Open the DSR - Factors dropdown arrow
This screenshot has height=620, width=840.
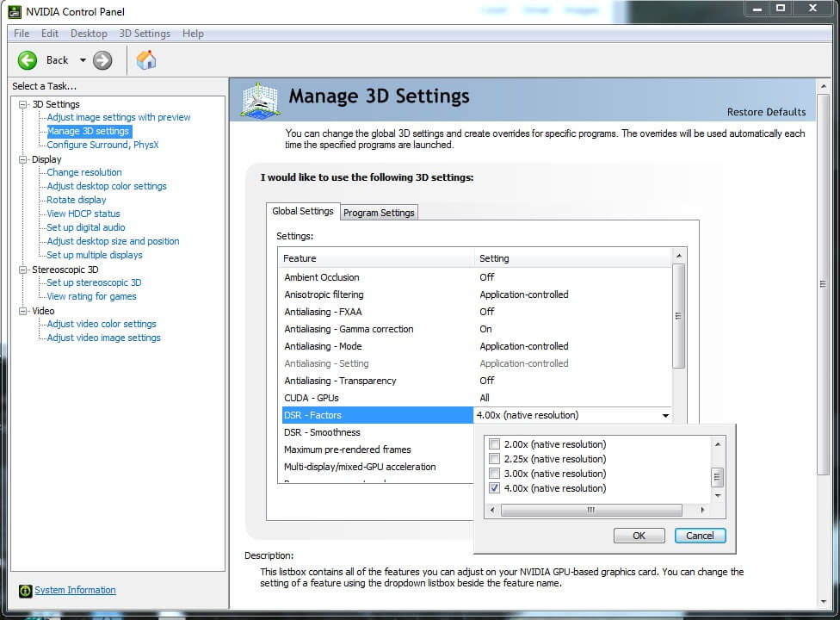pyautogui.click(x=665, y=416)
